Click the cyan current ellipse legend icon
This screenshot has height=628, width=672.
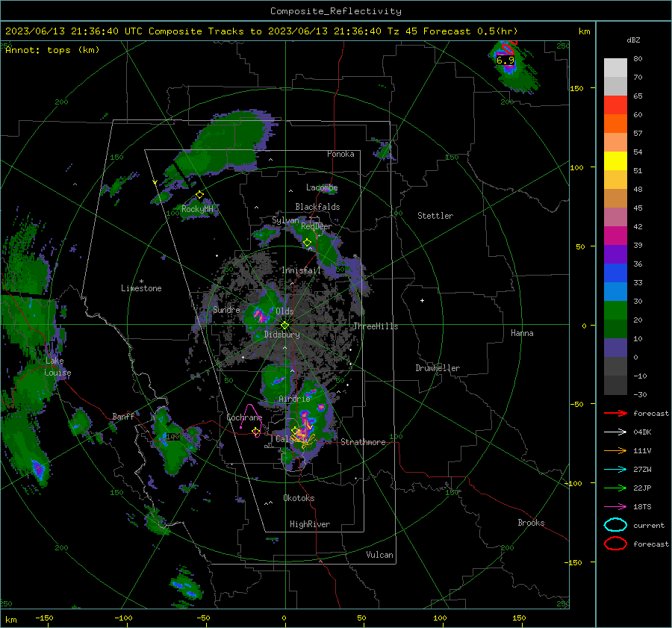[x=615, y=525]
